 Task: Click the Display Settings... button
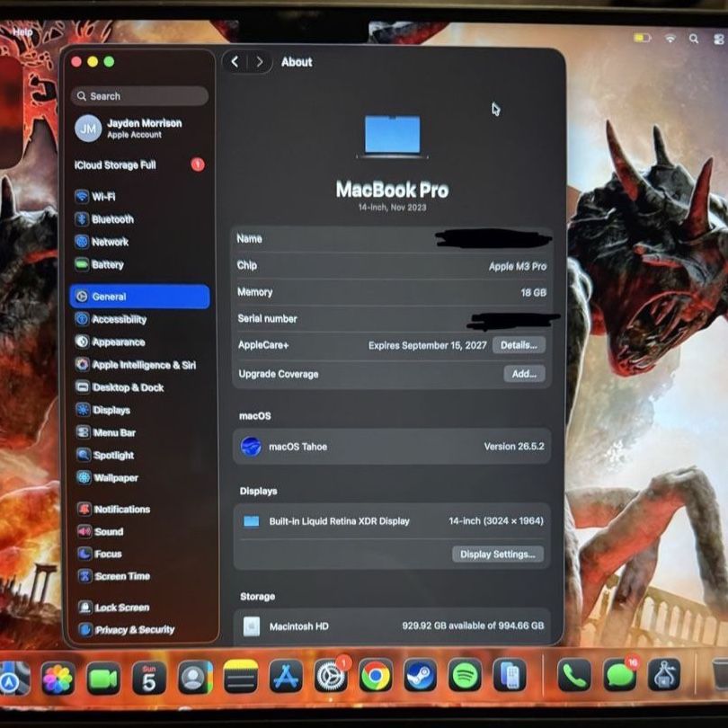[x=498, y=554]
